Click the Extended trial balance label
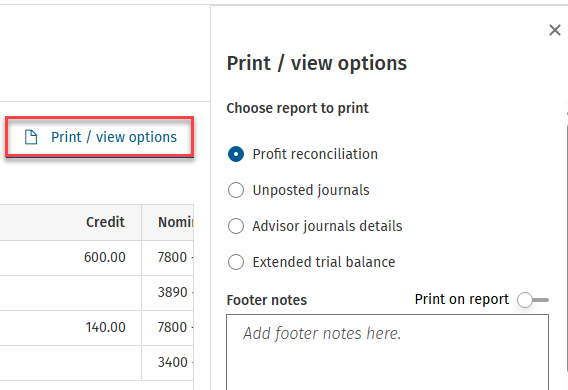Screen dimensions: 568x390 pyautogui.click(x=324, y=262)
